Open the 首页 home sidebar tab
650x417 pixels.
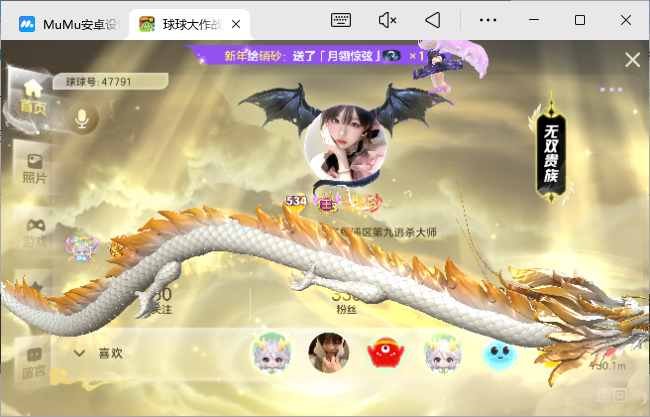[33, 97]
